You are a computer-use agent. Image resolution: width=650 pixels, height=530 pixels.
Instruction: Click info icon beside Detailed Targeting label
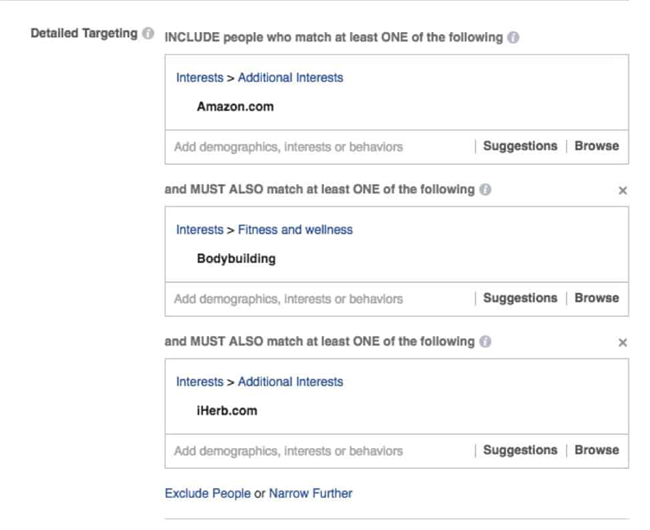(148, 33)
